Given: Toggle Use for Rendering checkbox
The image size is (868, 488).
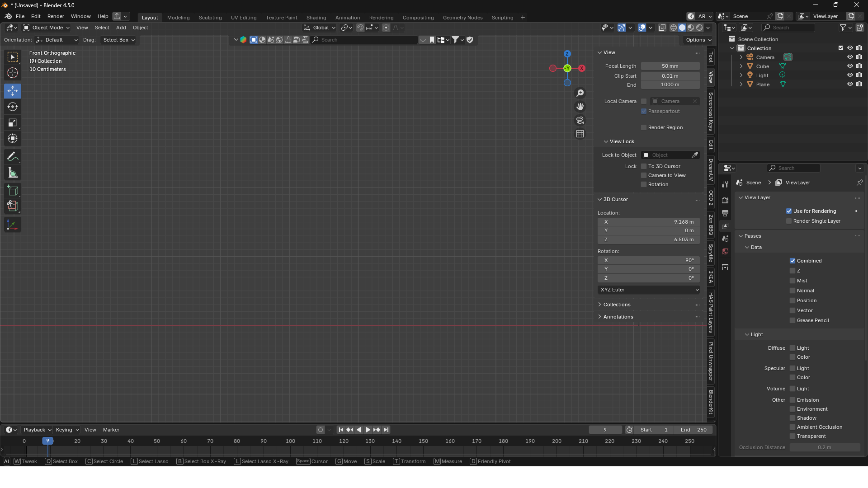Looking at the screenshot, I should point(789,211).
